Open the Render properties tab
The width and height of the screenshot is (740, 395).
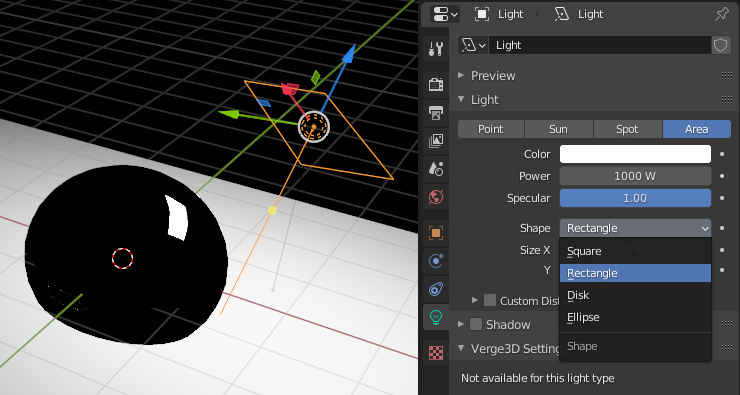(x=436, y=84)
